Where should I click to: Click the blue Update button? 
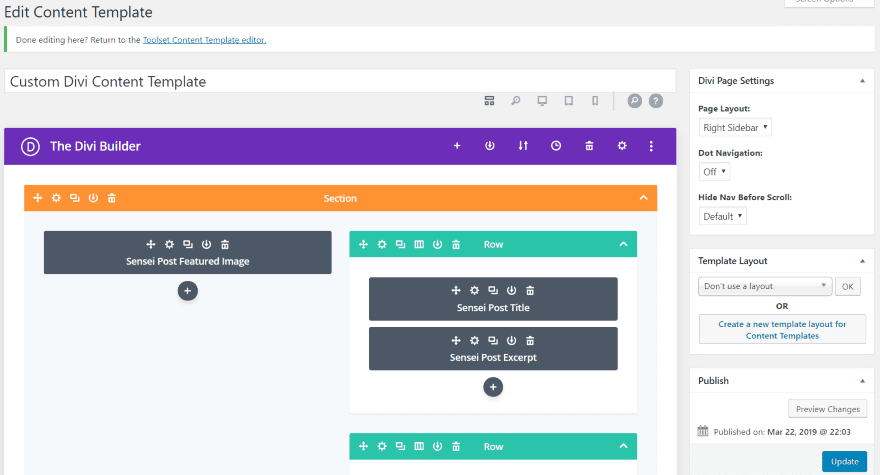pyautogui.click(x=845, y=462)
